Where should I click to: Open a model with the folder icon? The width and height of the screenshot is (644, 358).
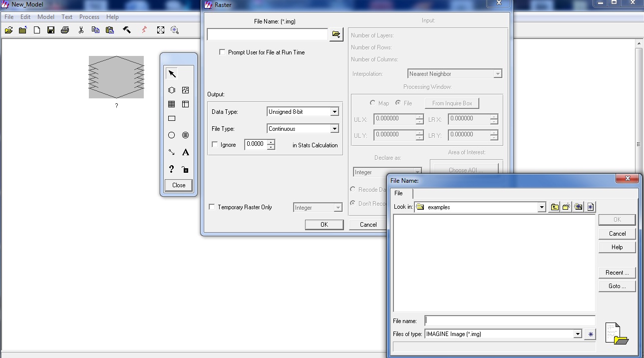(x=8, y=30)
